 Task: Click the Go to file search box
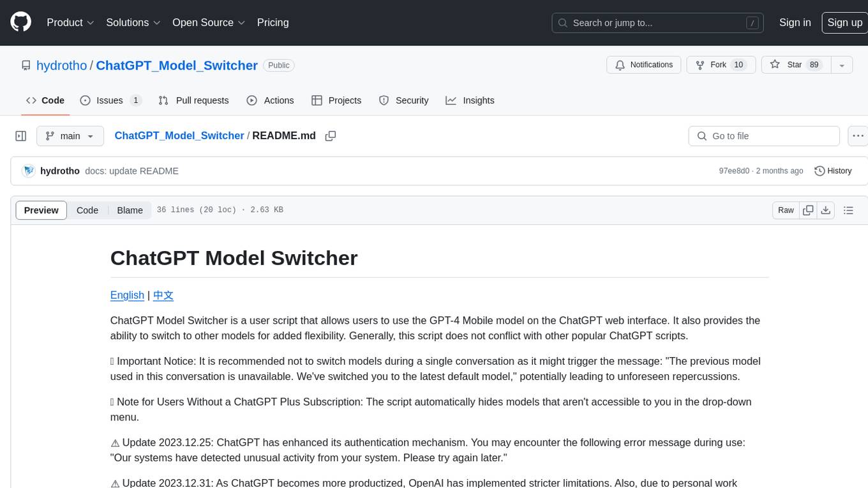(764, 136)
